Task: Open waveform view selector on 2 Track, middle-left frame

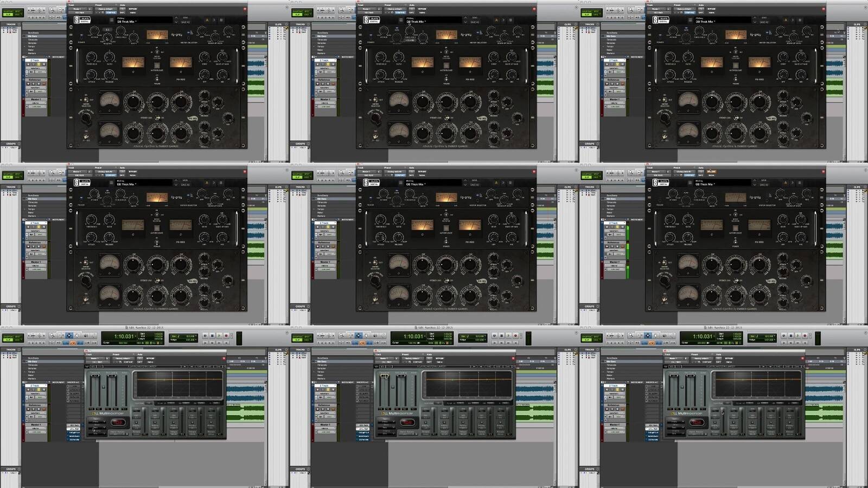Action: [35, 231]
